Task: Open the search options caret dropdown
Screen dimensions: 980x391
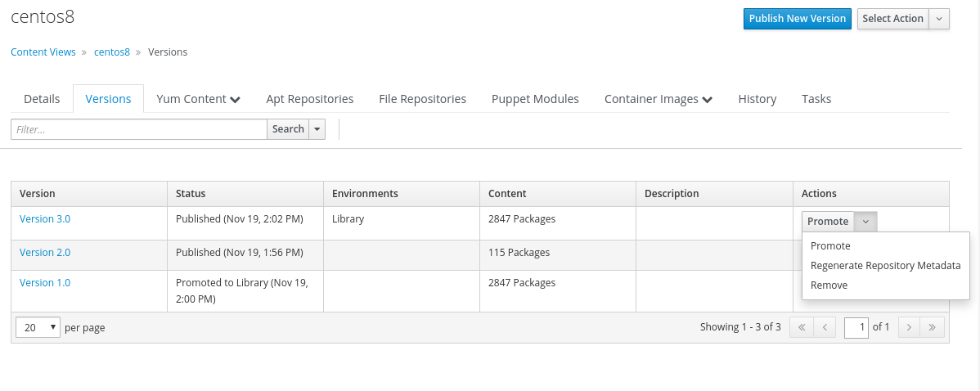Action: pyautogui.click(x=317, y=129)
